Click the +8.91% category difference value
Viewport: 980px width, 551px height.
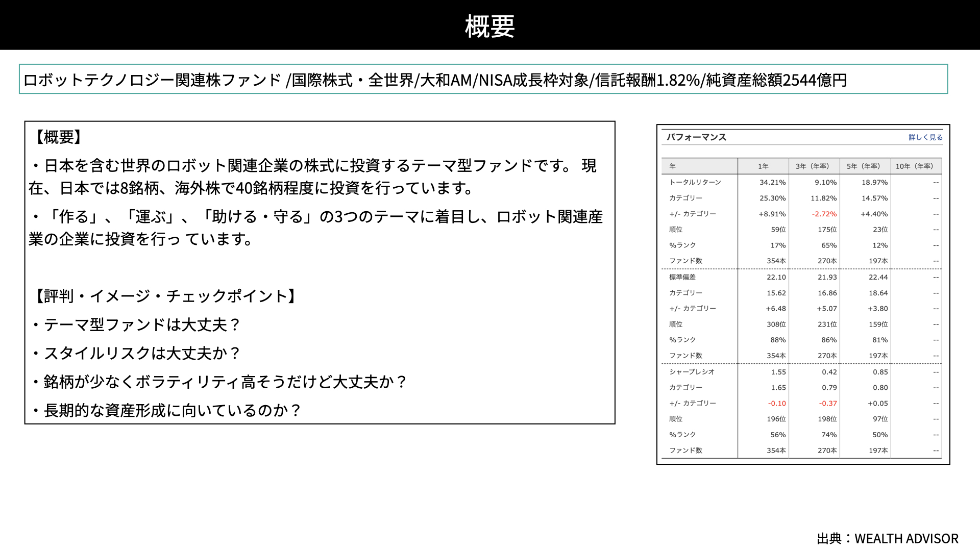point(772,214)
